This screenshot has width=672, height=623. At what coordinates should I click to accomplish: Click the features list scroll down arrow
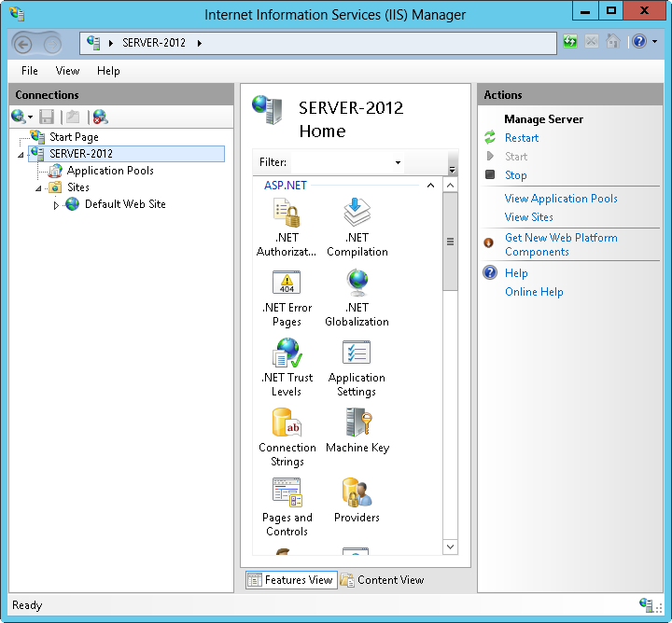pos(450,547)
